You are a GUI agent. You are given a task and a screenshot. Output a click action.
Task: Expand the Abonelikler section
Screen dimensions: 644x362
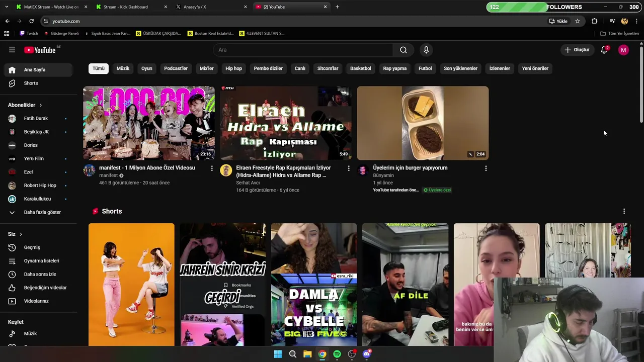coord(25,105)
